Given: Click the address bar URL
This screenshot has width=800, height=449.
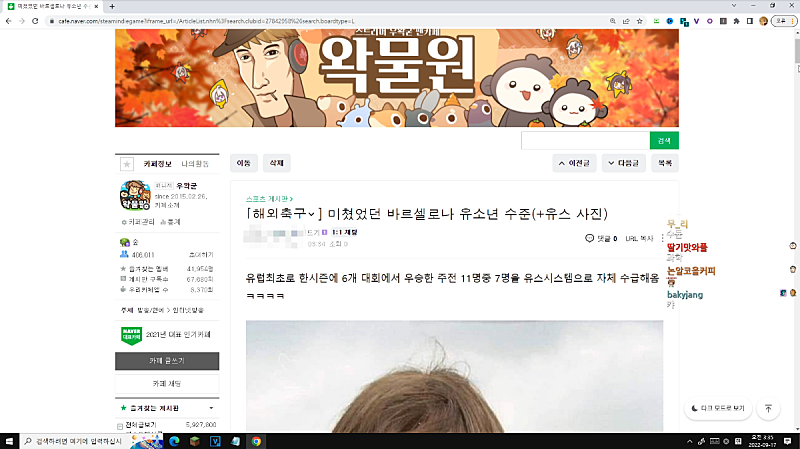Looking at the screenshot, I should click(x=206, y=21).
